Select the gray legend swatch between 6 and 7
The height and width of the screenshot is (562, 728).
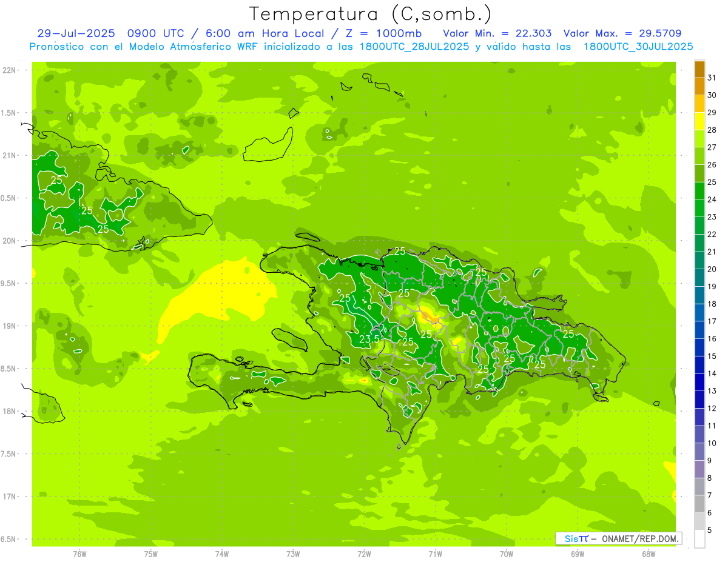pos(699,504)
